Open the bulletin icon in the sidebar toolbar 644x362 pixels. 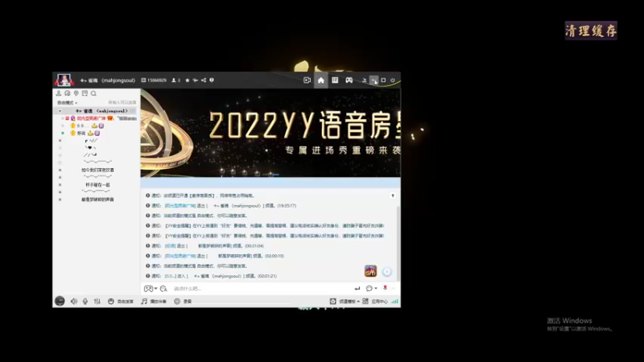(x=85, y=93)
